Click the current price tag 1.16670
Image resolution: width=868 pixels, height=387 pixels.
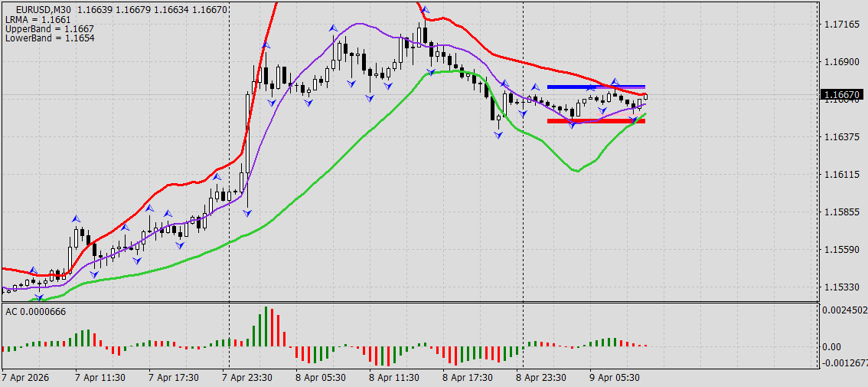coord(841,95)
